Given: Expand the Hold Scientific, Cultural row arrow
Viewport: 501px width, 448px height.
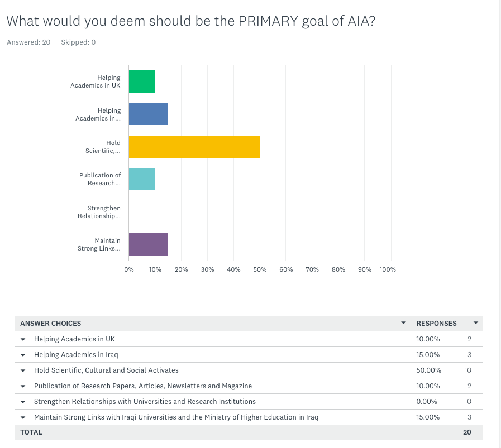Looking at the screenshot, I should pyautogui.click(x=23, y=370).
